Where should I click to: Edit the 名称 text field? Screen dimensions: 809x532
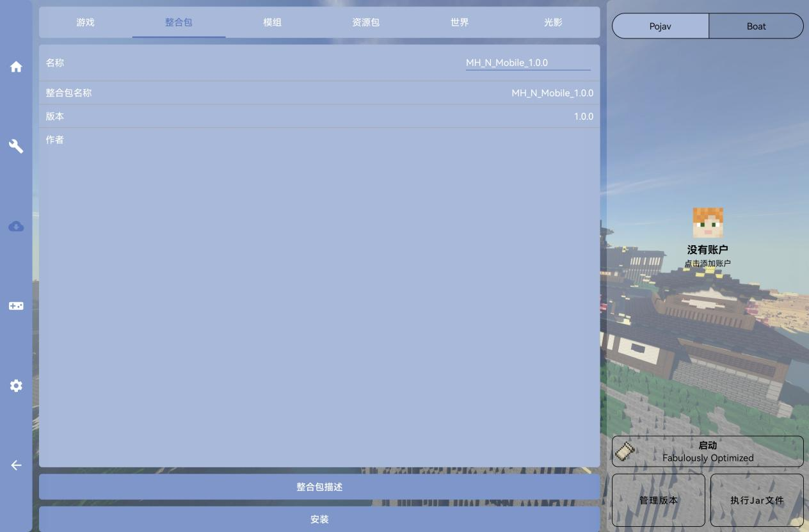point(527,63)
